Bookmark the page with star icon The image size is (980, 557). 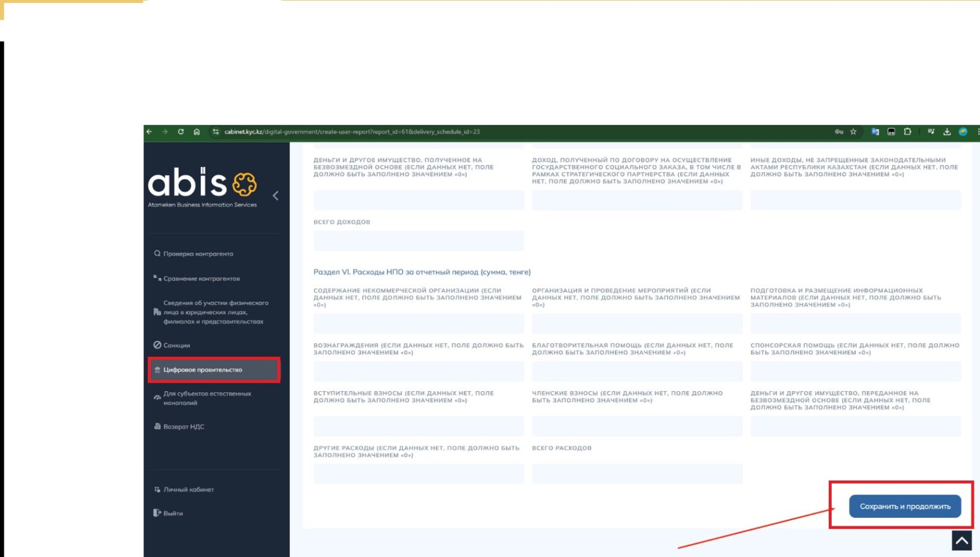pos(853,132)
